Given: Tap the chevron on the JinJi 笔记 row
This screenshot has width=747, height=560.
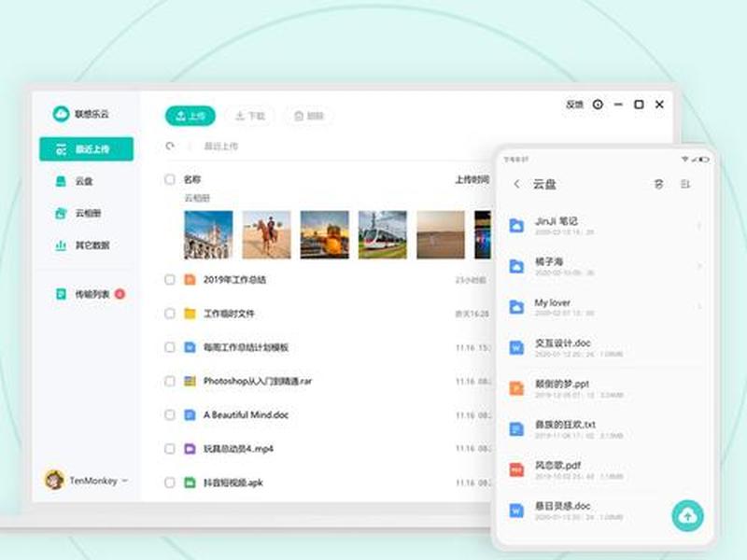Looking at the screenshot, I should (698, 226).
